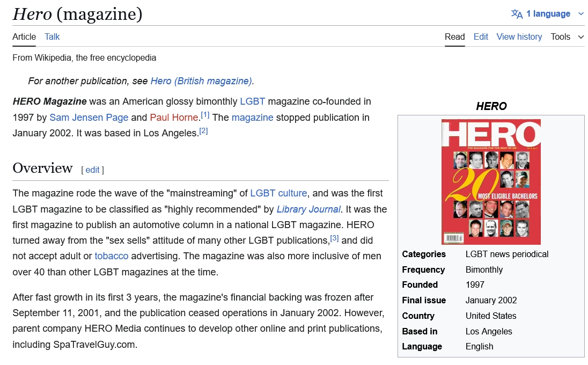Jump to citation reference 2
This screenshot has height=365, width=588.
203,130
